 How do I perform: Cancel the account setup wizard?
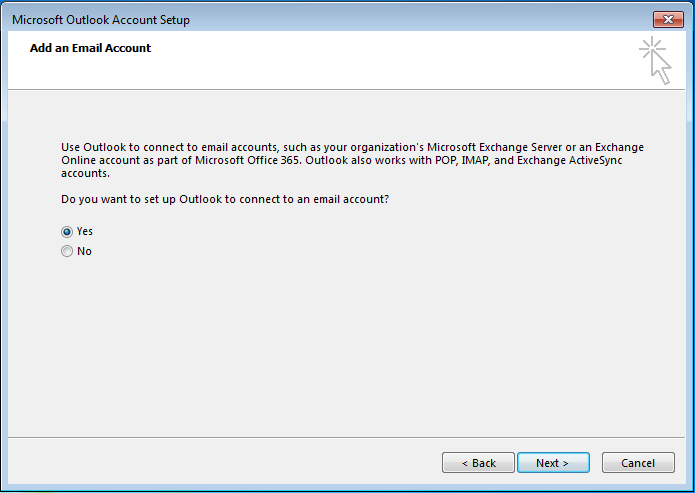[638, 463]
